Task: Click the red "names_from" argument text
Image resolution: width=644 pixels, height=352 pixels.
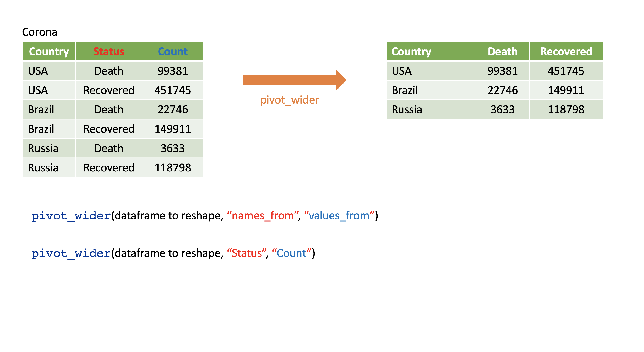Action: [x=263, y=215]
